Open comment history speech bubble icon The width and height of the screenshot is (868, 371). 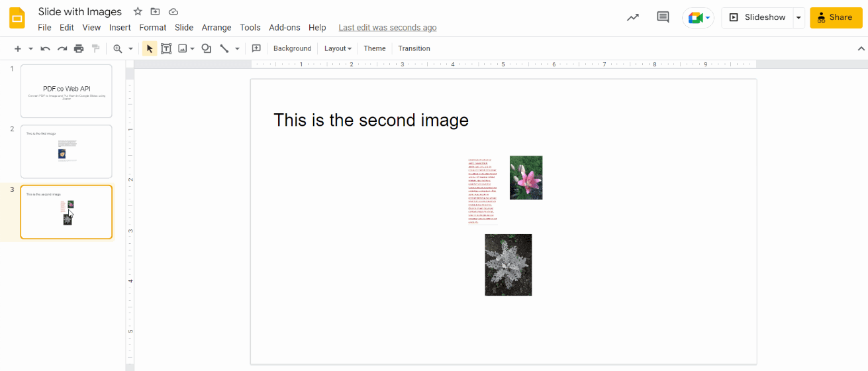click(x=663, y=17)
